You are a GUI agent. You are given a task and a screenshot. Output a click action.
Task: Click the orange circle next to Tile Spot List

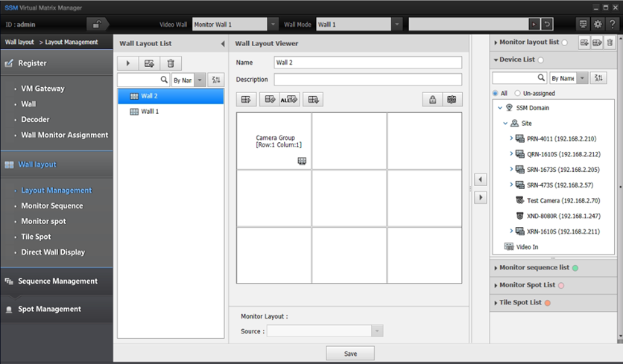click(548, 303)
